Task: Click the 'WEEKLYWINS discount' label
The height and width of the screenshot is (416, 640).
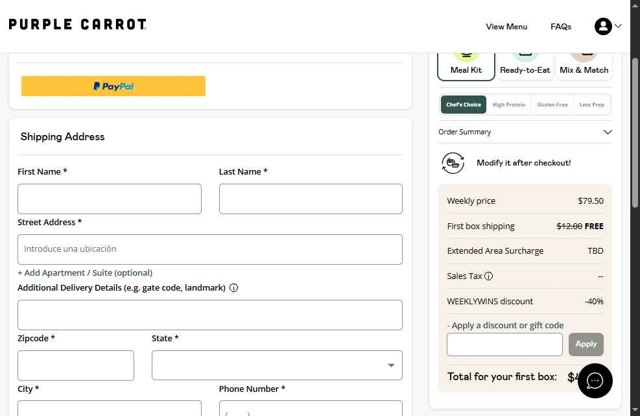Action: (x=490, y=301)
